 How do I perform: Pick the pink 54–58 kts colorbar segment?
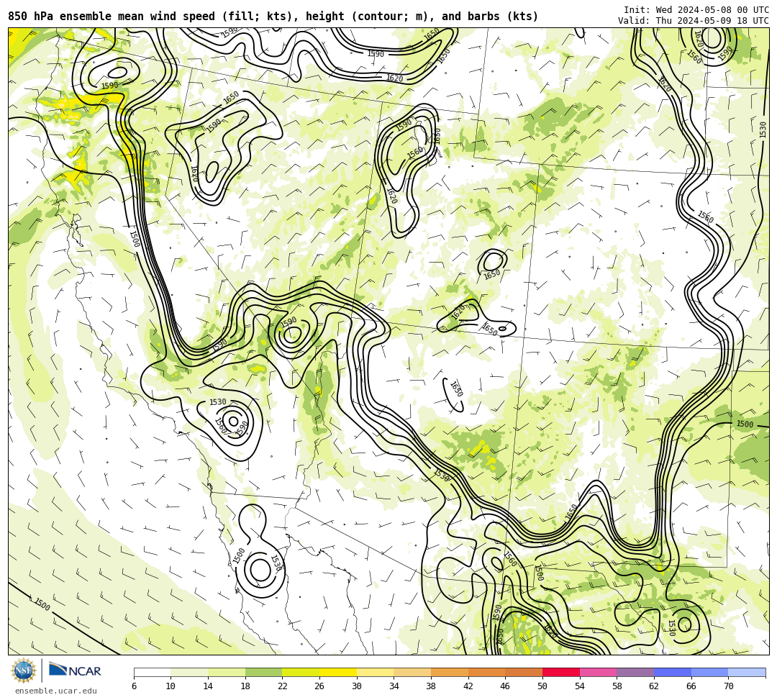pos(598,672)
